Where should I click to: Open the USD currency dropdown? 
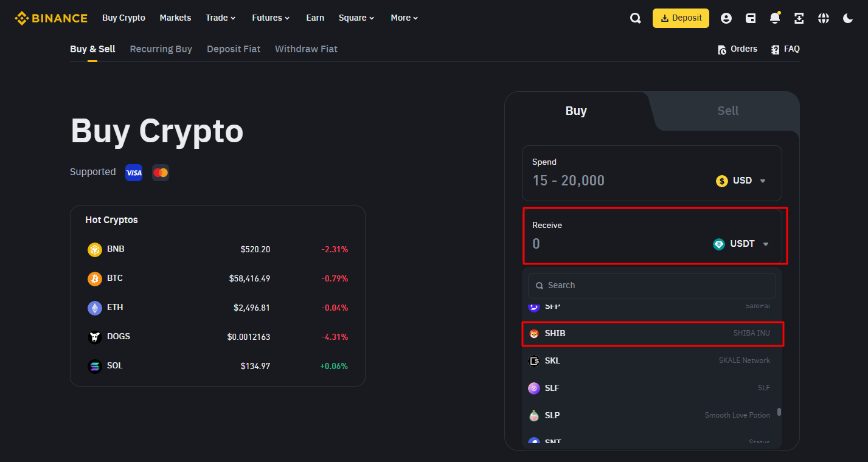coord(741,181)
